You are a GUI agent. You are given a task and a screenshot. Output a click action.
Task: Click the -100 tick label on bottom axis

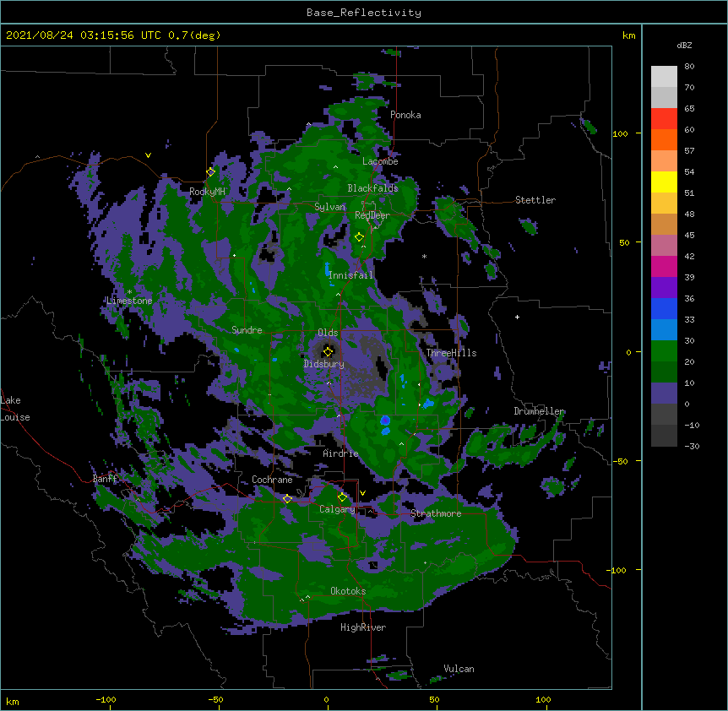(x=106, y=699)
